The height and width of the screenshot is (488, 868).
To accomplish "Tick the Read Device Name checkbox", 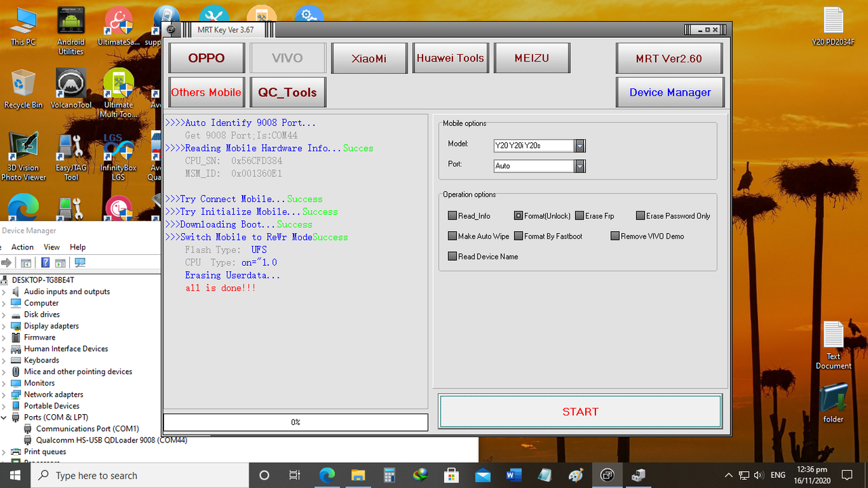I will (x=452, y=257).
